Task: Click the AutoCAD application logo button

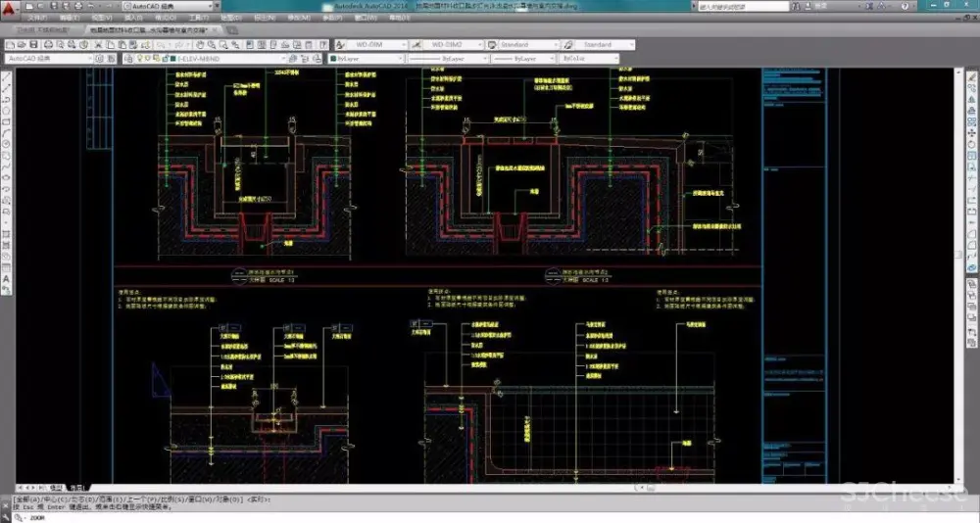Action: (10, 9)
